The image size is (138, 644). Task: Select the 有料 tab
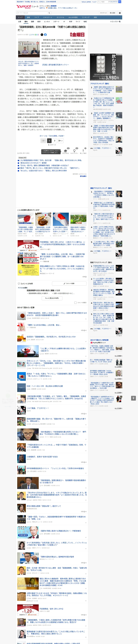[x=95, y=17]
